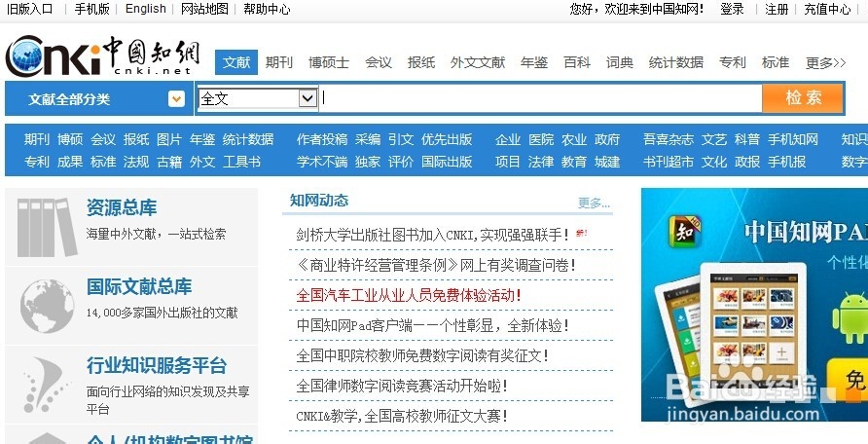Click the 注册 link
The width and height of the screenshot is (868, 444).
(777, 9)
